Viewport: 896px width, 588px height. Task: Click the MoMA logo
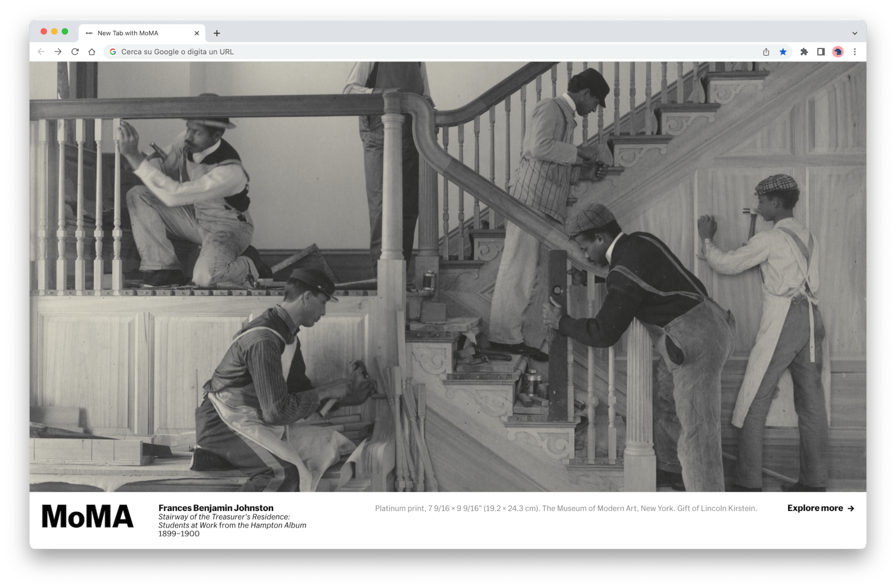click(x=88, y=516)
